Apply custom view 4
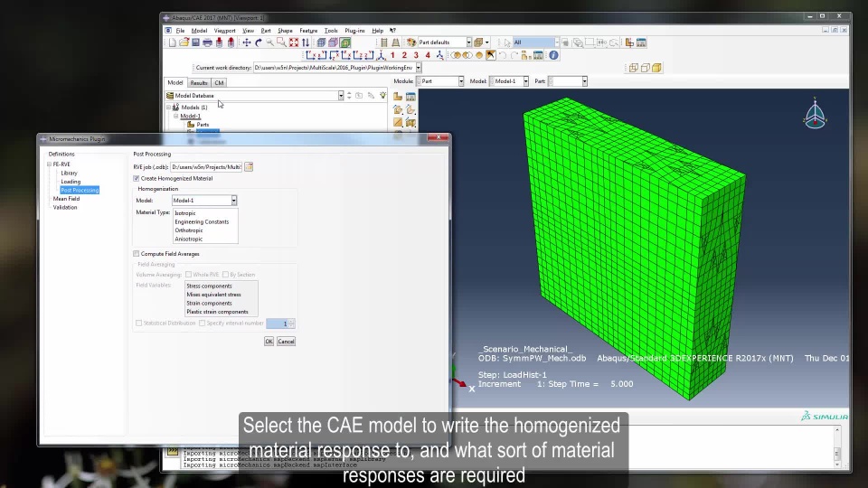Screen dimensions: 868x488 (428, 55)
